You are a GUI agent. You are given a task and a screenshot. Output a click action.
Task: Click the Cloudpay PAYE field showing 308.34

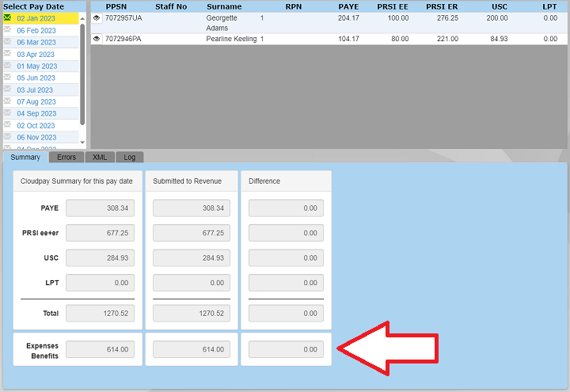click(x=100, y=208)
